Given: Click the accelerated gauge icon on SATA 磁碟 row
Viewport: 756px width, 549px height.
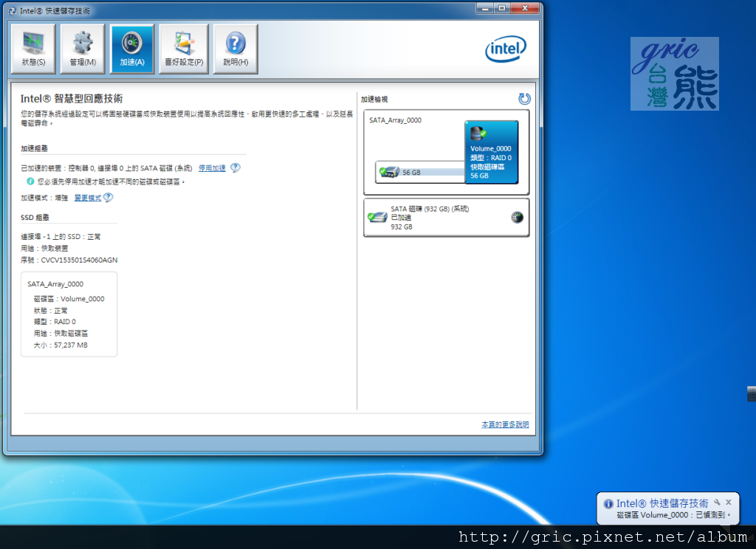Looking at the screenshot, I should tap(518, 218).
